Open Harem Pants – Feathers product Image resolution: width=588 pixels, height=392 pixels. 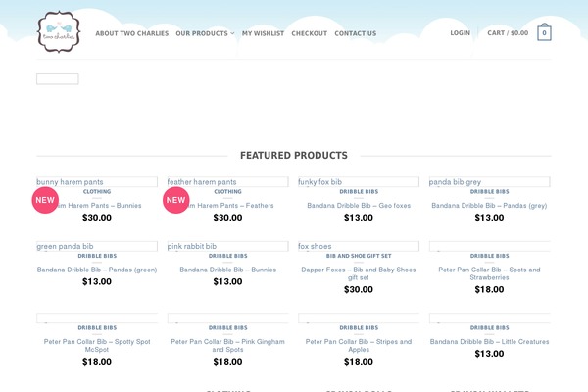click(x=231, y=206)
